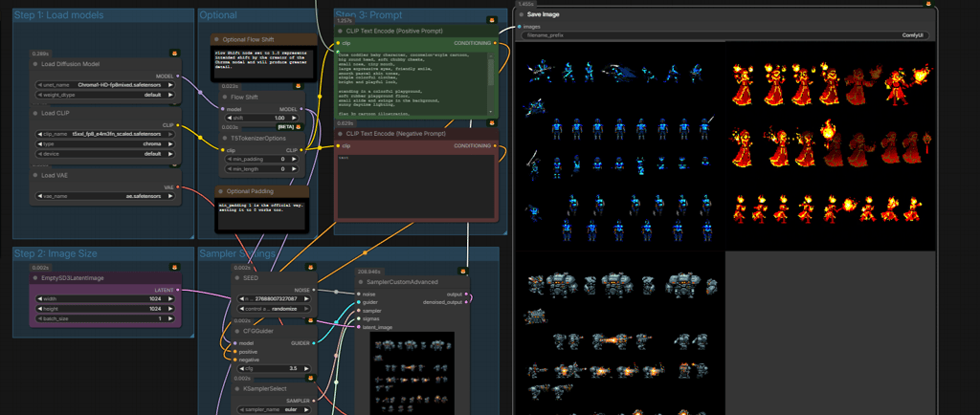Click fox badge above KSamplerSelect node
Viewport: 980px width, 415px height.
click(x=311, y=378)
